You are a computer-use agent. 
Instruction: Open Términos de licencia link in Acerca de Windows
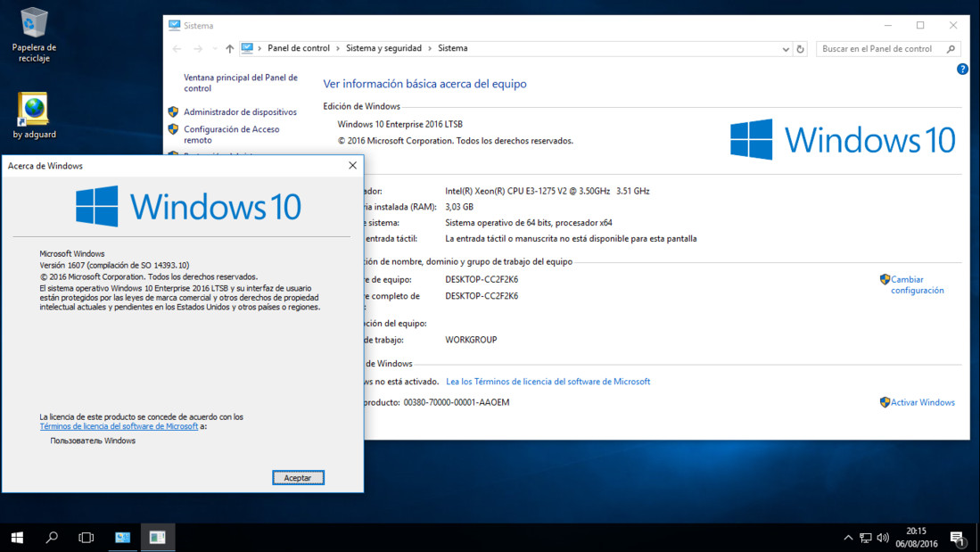[119, 426]
